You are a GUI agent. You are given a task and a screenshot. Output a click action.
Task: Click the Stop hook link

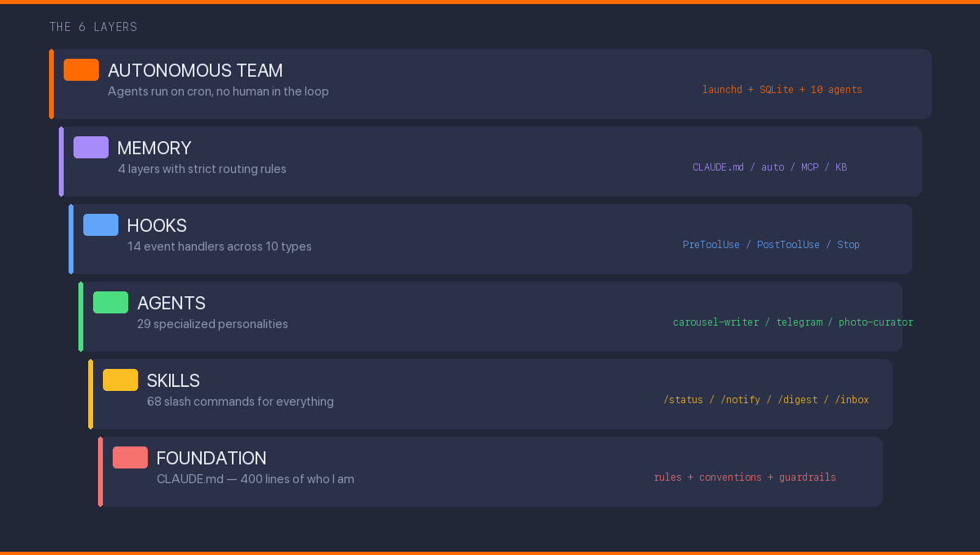(848, 244)
